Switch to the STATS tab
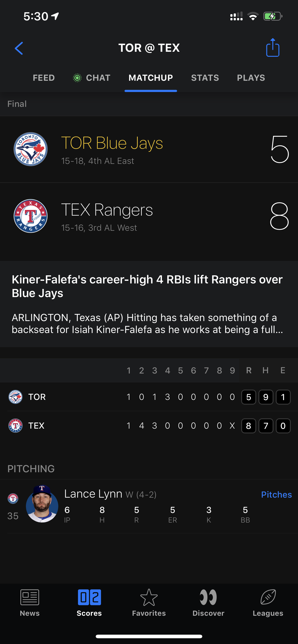The height and width of the screenshot is (644, 298). [205, 78]
